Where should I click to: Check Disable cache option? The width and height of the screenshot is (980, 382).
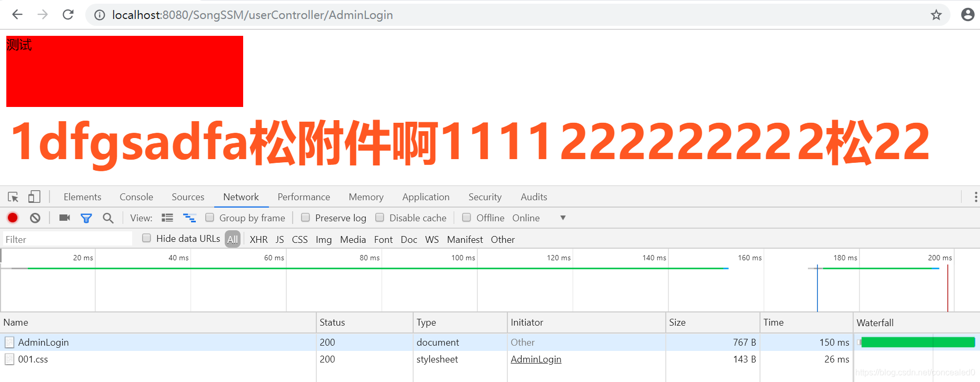(x=379, y=217)
